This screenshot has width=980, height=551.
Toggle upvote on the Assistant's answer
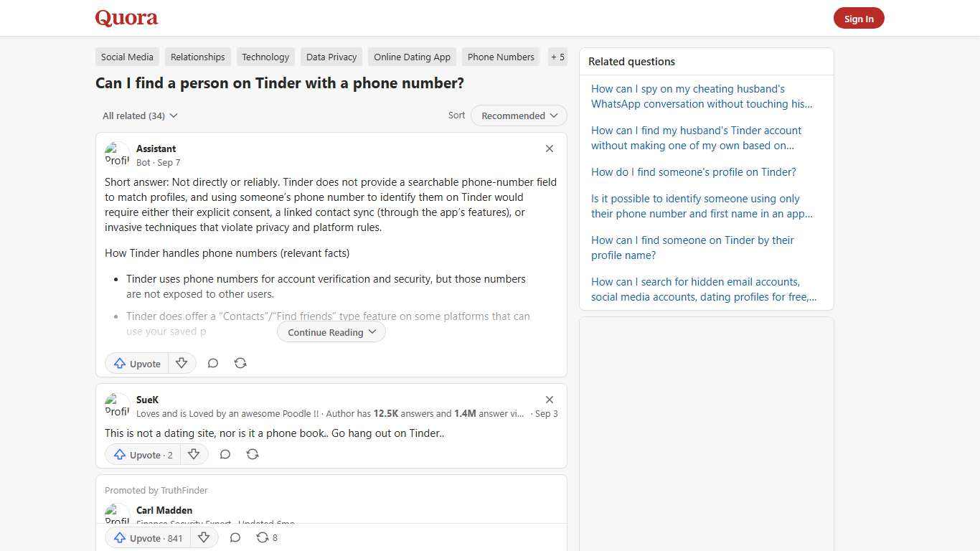[x=136, y=363]
